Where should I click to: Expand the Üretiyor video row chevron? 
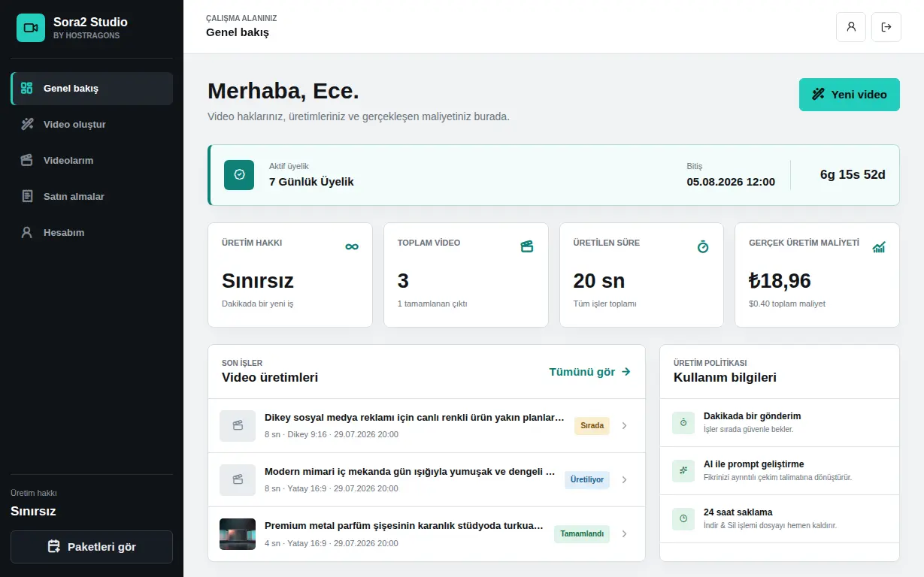click(x=624, y=480)
